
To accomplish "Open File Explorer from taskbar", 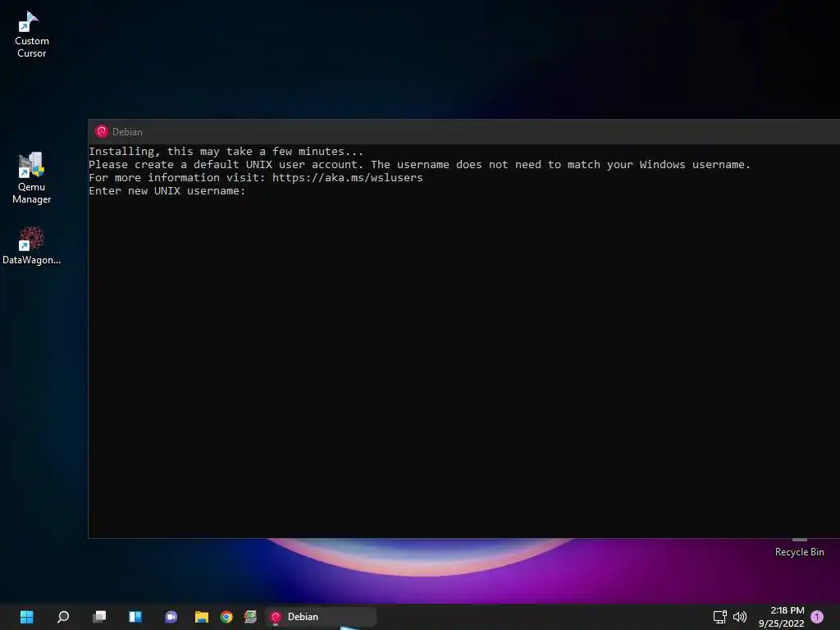I will point(202,617).
